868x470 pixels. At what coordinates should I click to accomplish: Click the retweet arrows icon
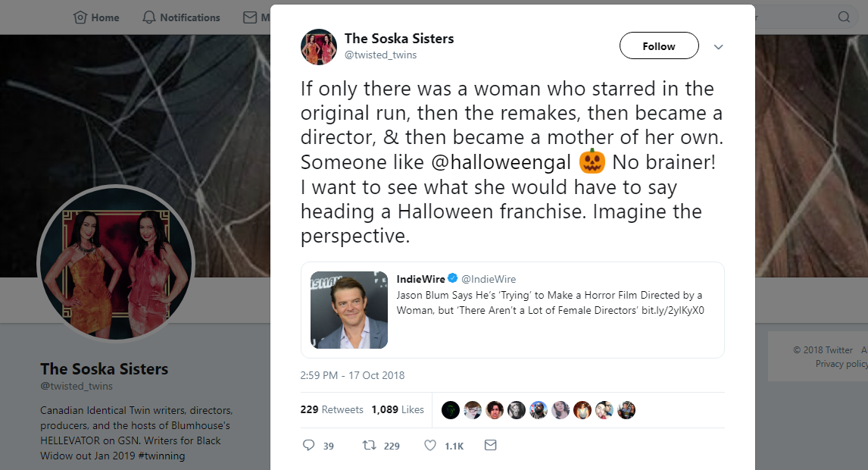[370, 446]
